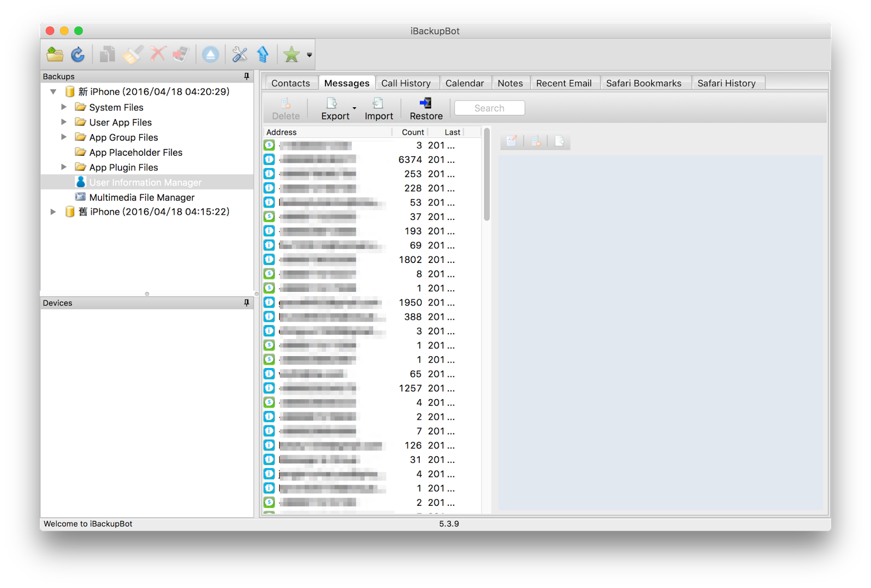Click the edit message icon in preview pane
871x588 pixels.
pos(512,142)
